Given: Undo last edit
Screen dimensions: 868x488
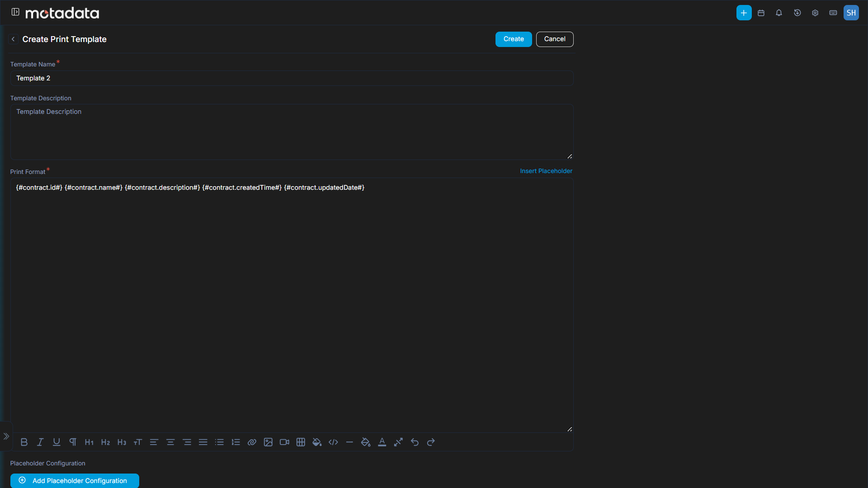Looking at the screenshot, I should 415,442.
